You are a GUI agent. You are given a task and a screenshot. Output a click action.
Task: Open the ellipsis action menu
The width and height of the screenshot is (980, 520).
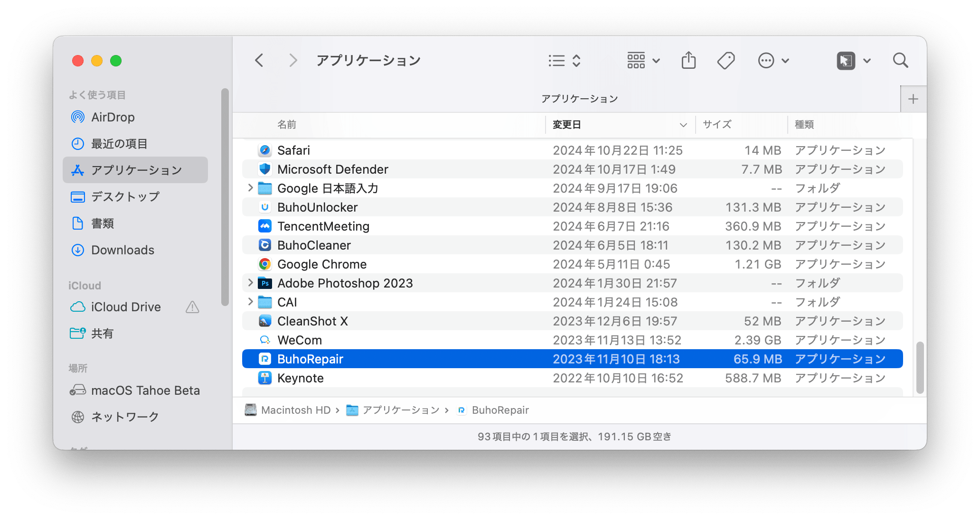pos(773,61)
